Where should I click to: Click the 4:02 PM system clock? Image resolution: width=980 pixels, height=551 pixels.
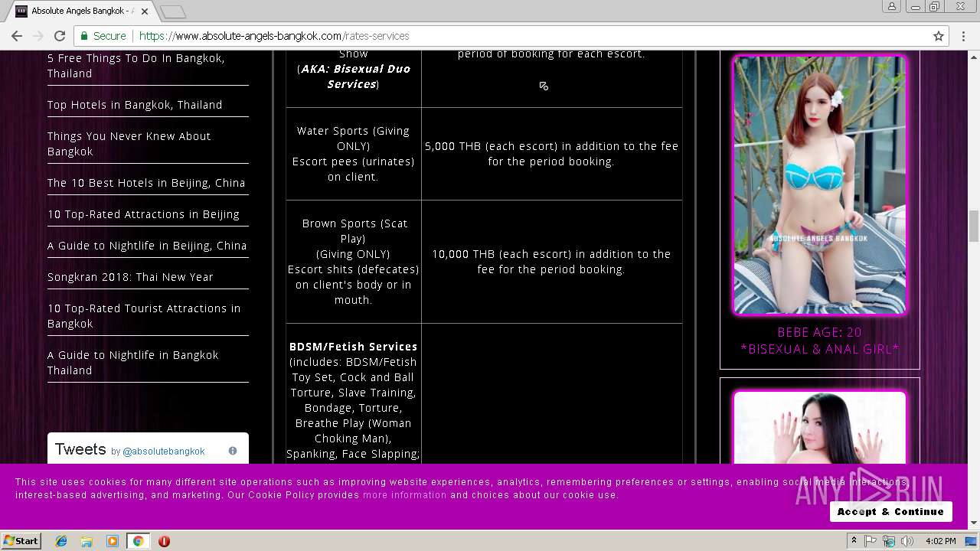coord(940,541)
